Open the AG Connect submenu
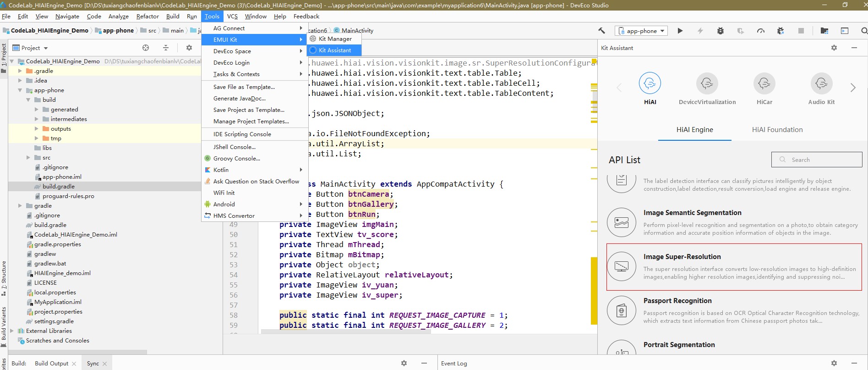The image size is (868, 370). point(254,28)
